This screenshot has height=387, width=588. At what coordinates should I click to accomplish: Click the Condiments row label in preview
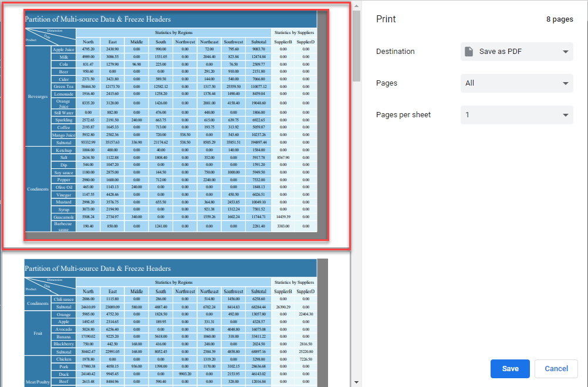click(38, 189)
